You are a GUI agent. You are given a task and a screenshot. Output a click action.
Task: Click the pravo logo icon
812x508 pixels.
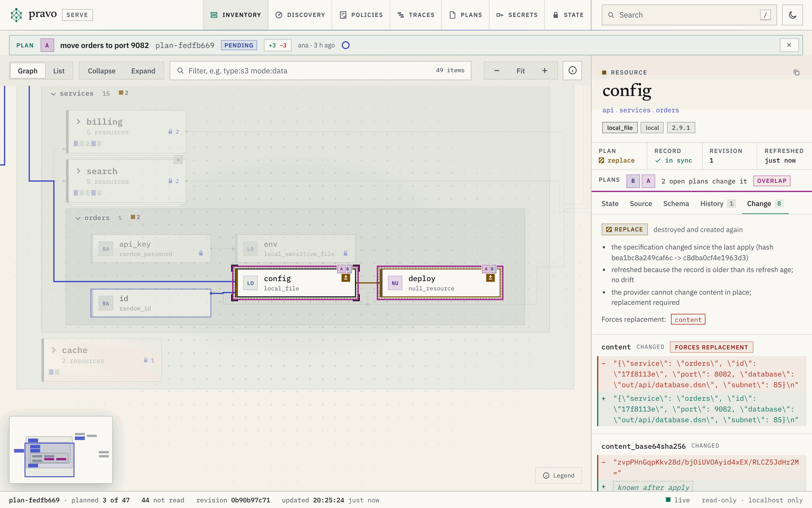click(x=16, y=15)
